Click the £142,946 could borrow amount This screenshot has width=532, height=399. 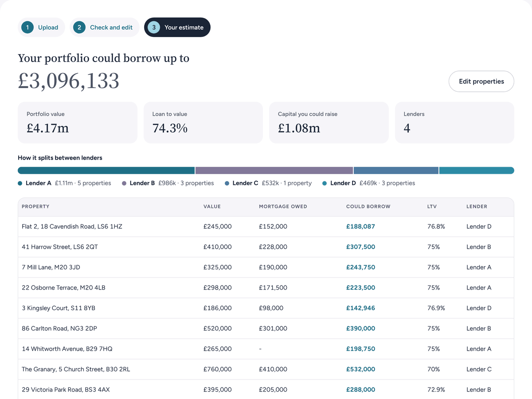coord(360,308)
